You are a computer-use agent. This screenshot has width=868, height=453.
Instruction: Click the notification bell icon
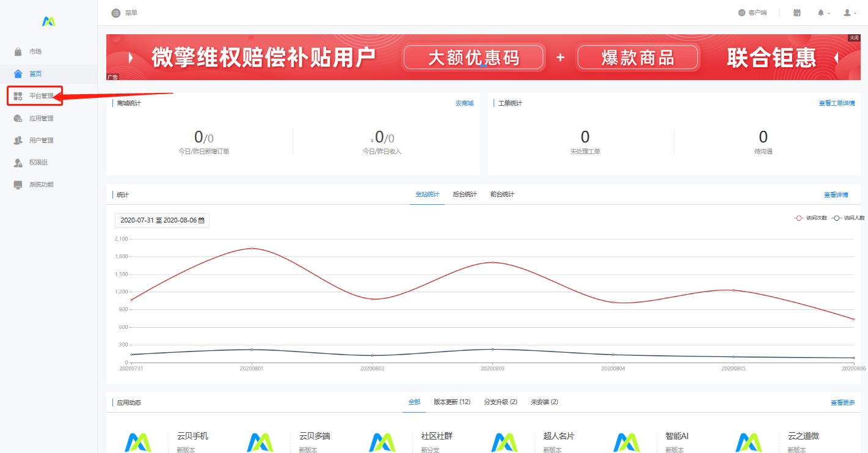click(x=821, y=13)
